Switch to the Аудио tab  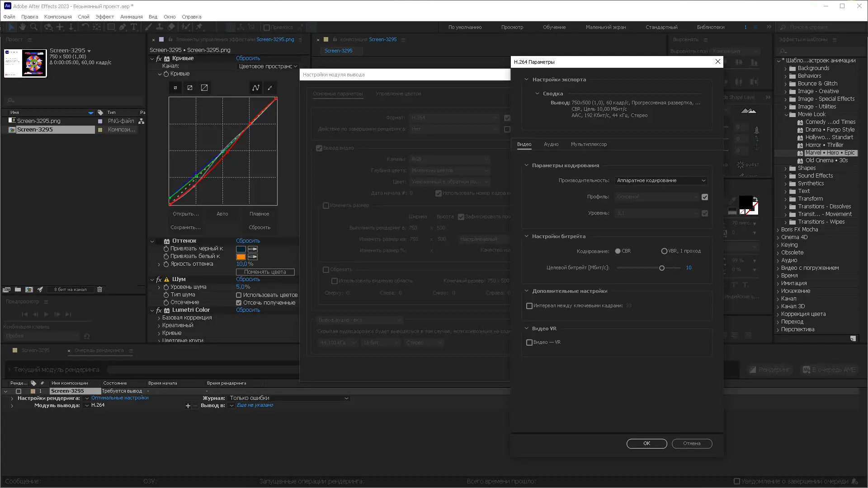551,144
